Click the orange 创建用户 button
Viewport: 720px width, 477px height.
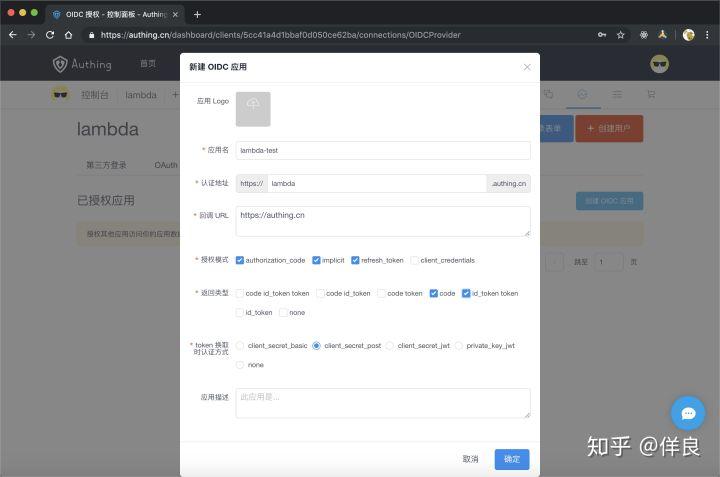click(609, 129)
